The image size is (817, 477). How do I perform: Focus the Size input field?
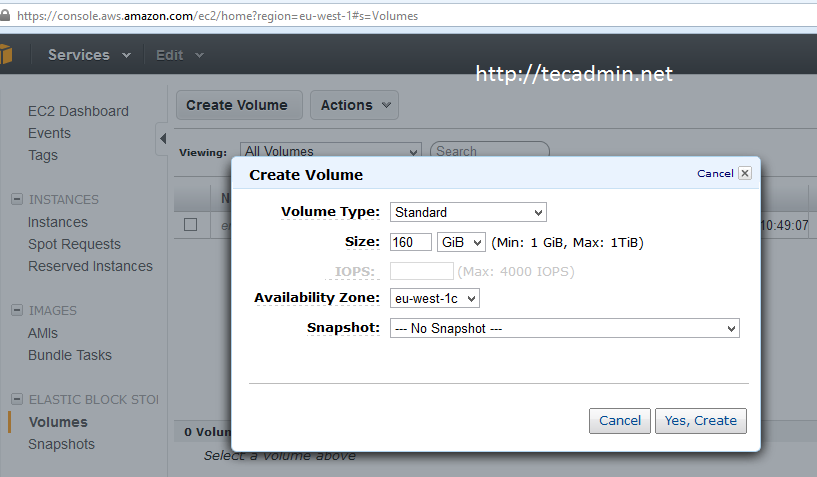[411, 242]
